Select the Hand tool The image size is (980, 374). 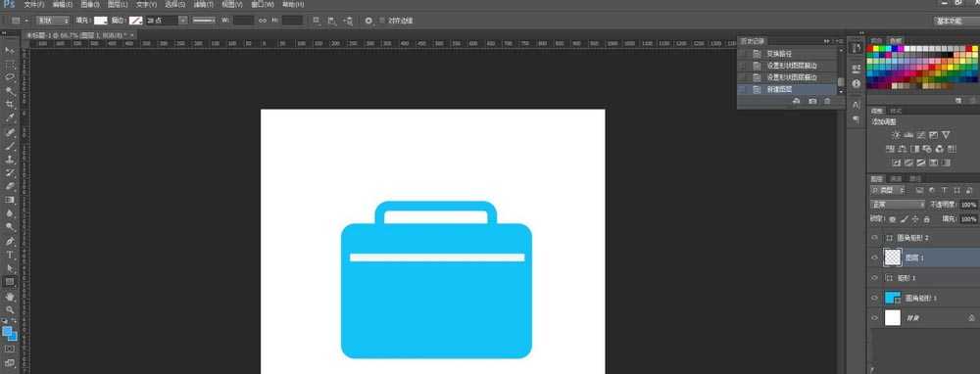tap(10, 296)
